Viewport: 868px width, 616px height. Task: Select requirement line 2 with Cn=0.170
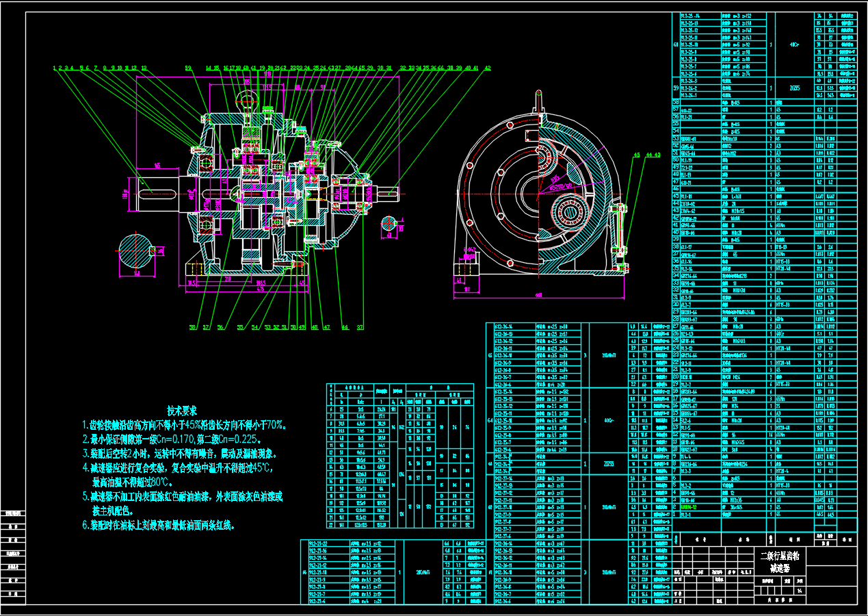point(171,439)
